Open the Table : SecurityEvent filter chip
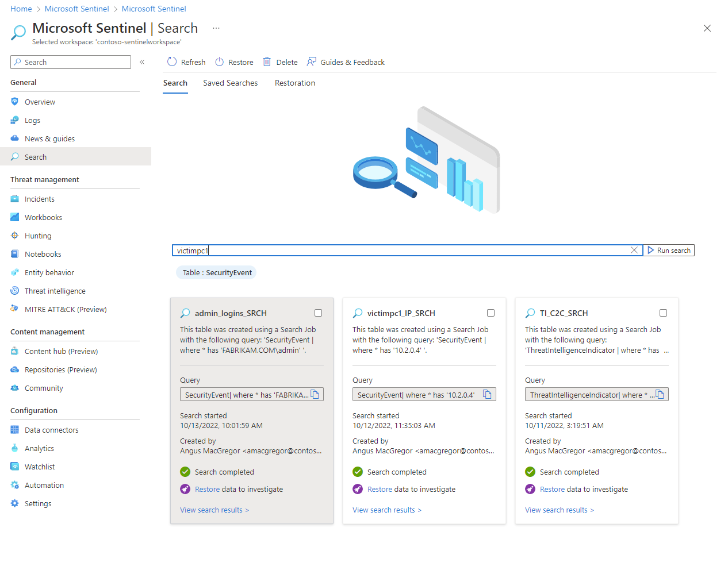This screenshot has height=570, width=728. point(216,272)
